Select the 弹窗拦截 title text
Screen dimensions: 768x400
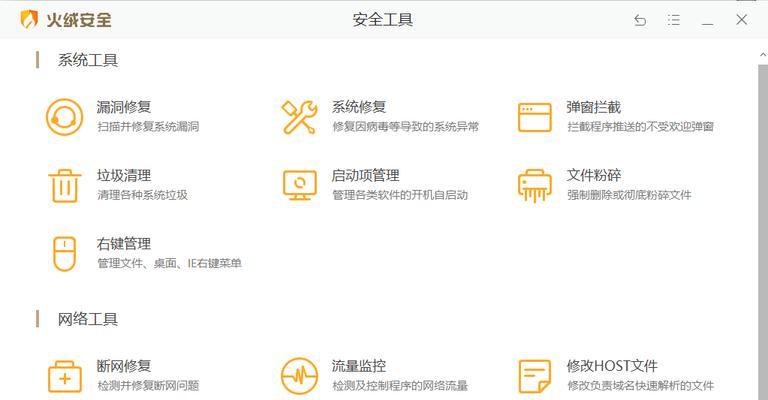[594, 107]
